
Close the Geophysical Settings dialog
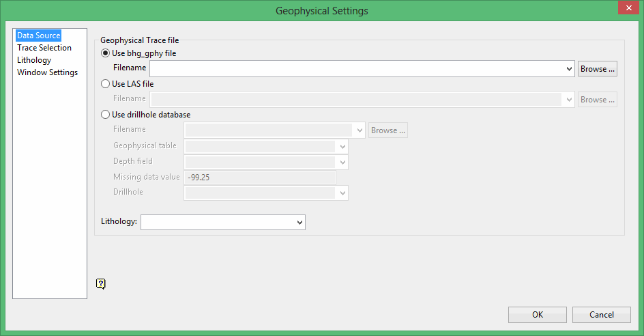click(x=627, y=8)
